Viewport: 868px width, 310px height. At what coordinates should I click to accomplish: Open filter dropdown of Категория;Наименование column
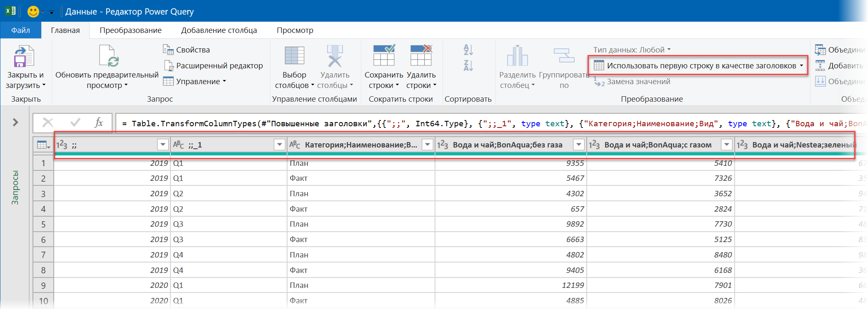(x=427, y=145)
